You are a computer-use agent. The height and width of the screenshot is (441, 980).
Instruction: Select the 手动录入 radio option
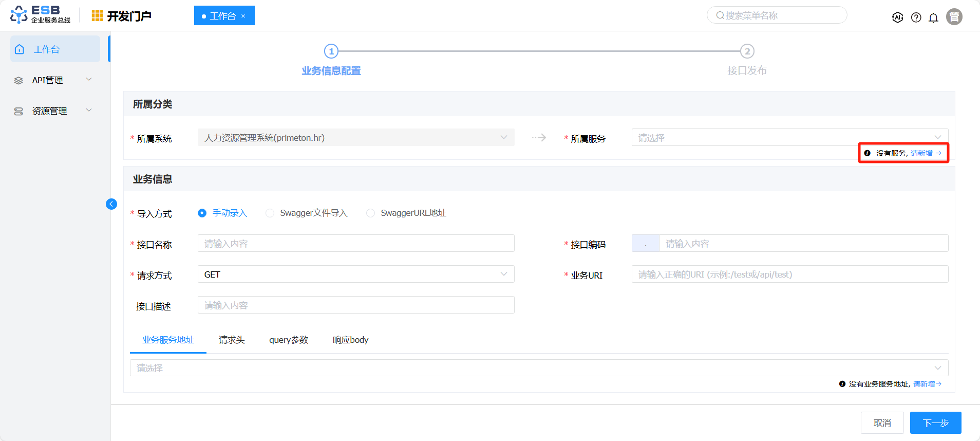tap(202, 213)
